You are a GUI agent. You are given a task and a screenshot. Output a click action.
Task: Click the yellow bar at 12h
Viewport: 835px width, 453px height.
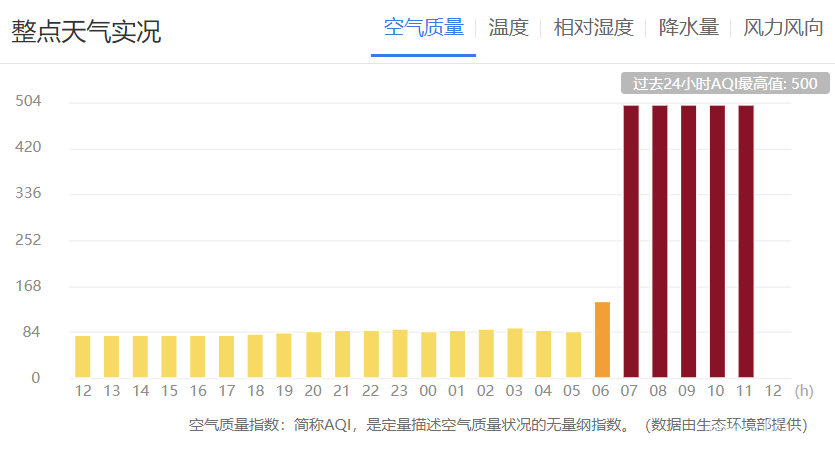point(83,357)
